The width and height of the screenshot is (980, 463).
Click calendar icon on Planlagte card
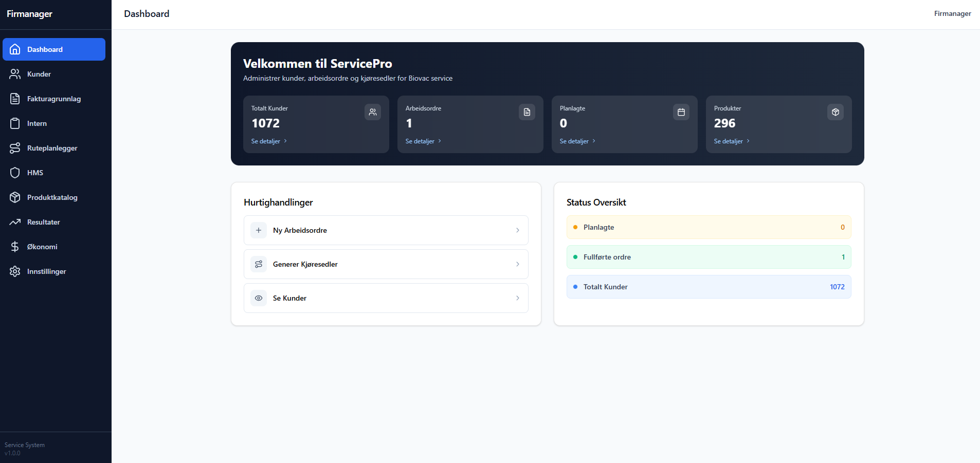pyautogui.click(x=681, y=112)
